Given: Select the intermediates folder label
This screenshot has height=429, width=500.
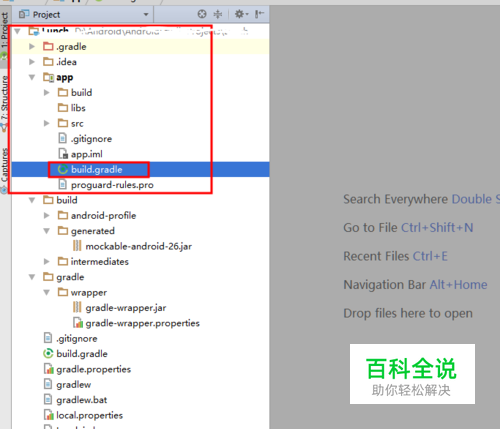Looking at the screenshot, I should 100,262.
